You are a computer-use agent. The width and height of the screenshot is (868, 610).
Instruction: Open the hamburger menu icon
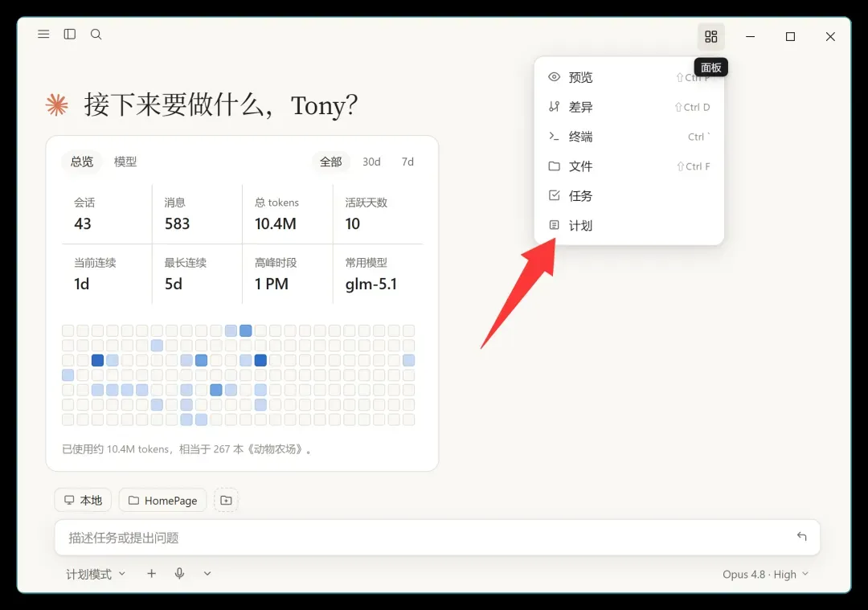pos(43,35)
